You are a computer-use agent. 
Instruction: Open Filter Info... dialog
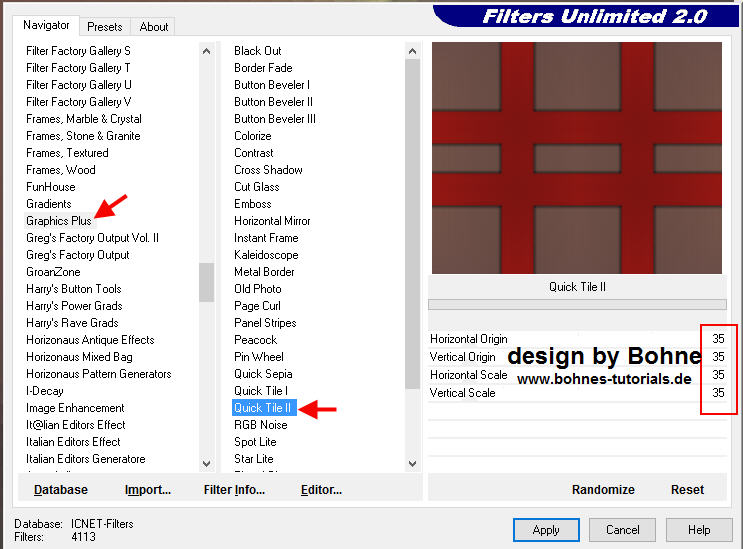[x=234, y=489]
